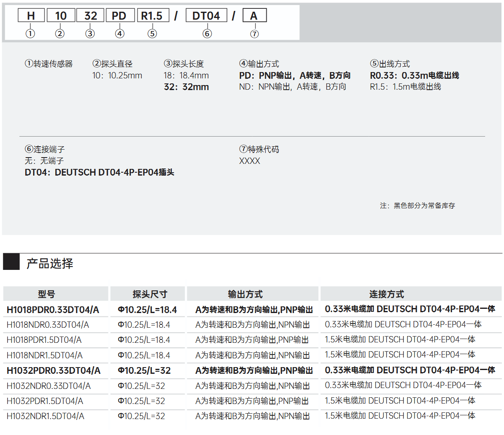Image resolution: width=504 pixels, height=435 pixels.
Task: Click the 输出方式 column header
Action: click(x=245, y=294)
